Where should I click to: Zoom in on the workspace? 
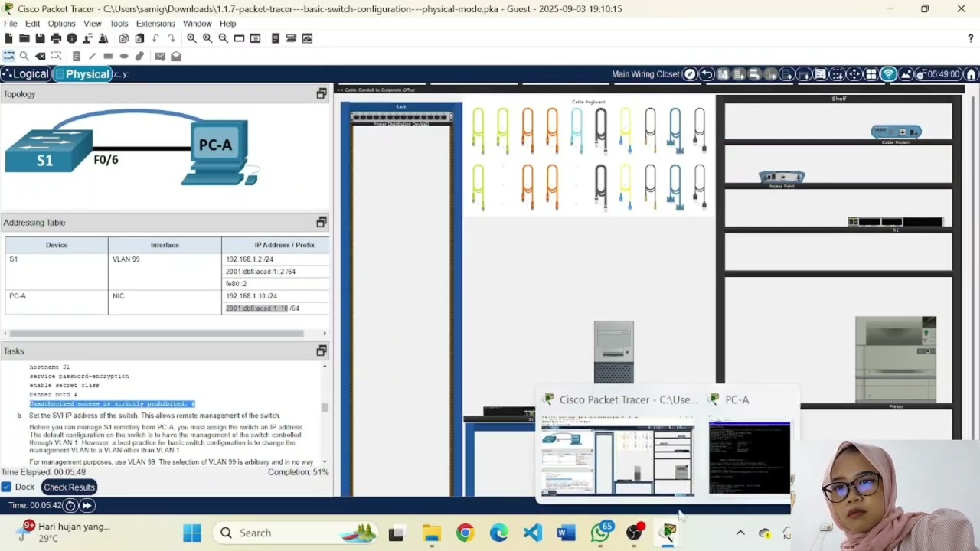click(x=191, y=38)
